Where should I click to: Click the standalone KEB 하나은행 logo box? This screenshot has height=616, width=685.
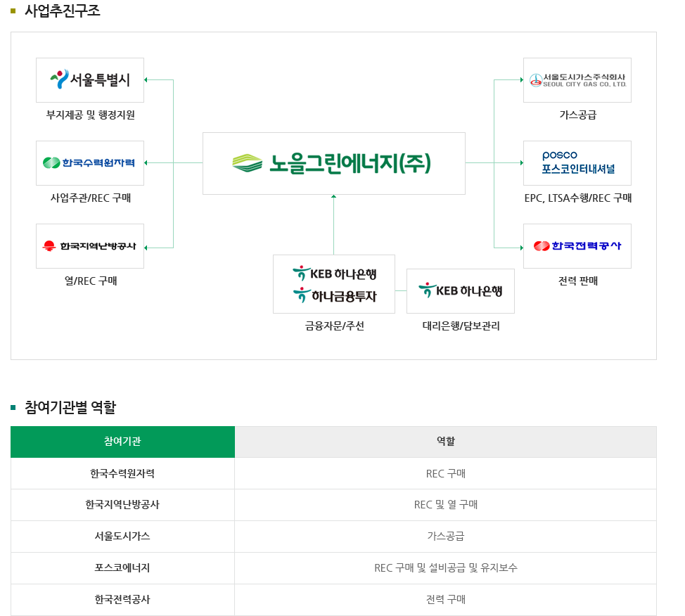(x=461, y=291)
